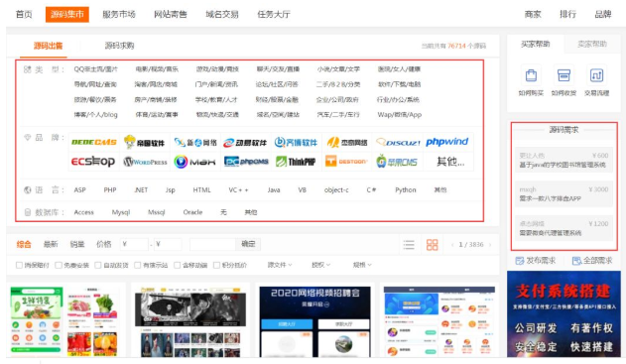
Task: Expand the 规格 dropdown filter
Action: click(x=362, y=265)
